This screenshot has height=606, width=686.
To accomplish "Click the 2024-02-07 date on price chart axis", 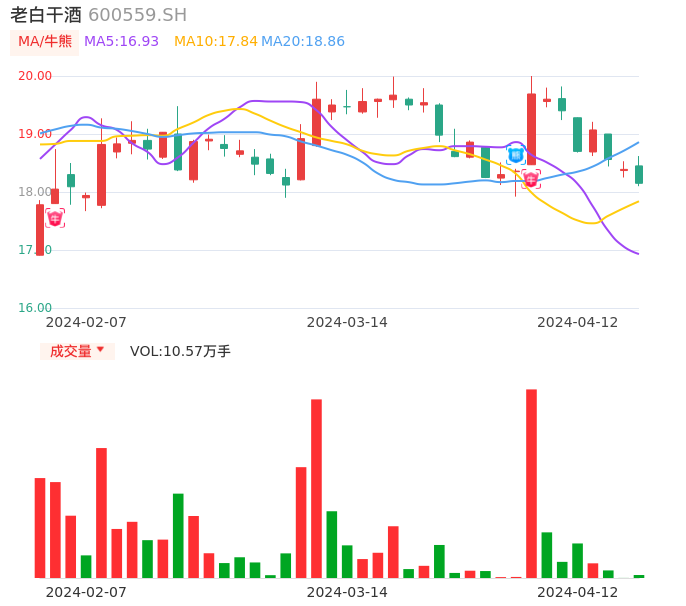I will tap(86, 322).
